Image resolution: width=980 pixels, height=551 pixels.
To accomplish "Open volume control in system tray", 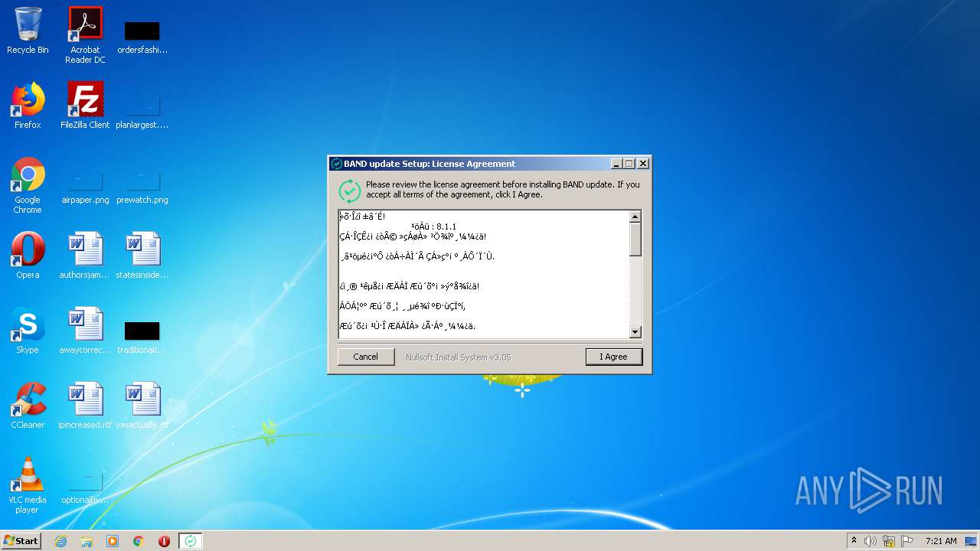I will (871, 541).
